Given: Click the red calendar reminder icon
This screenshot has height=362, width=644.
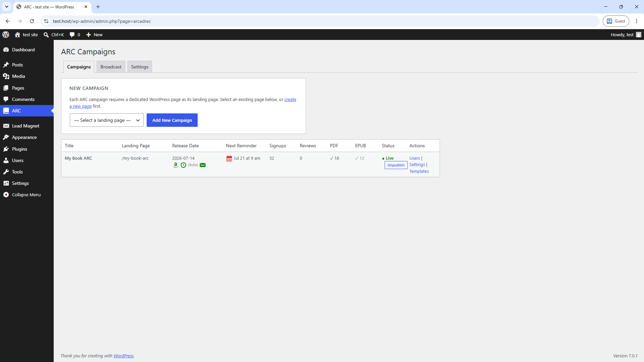Looking at the screenshot, I should pyautogui.click(x=229, y=158).
